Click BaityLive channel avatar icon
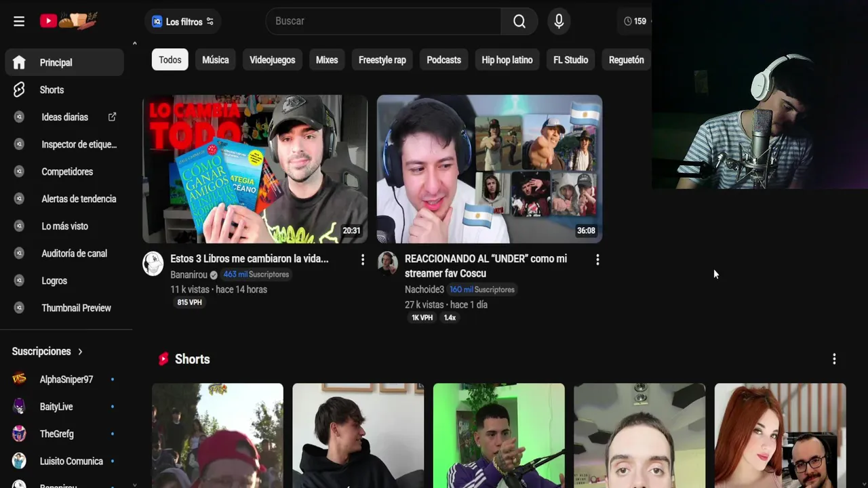The image size is (868, 488). [x=19, y=406]
